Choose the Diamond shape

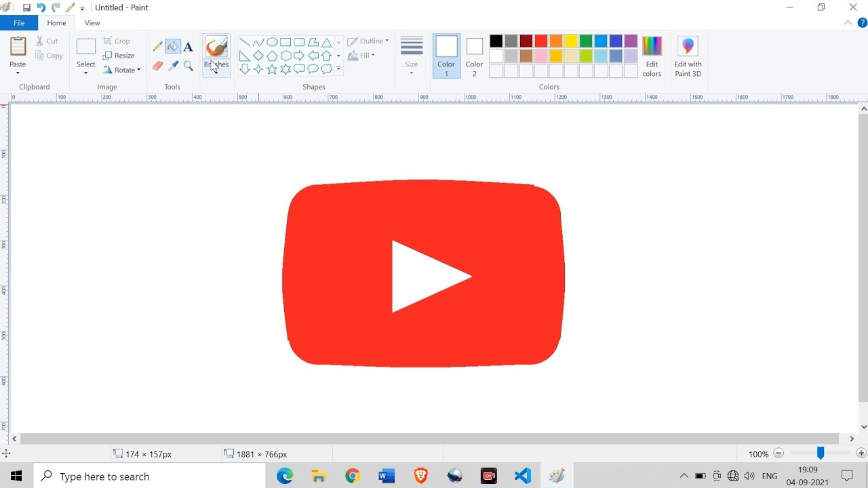click(x=258, y=56)
